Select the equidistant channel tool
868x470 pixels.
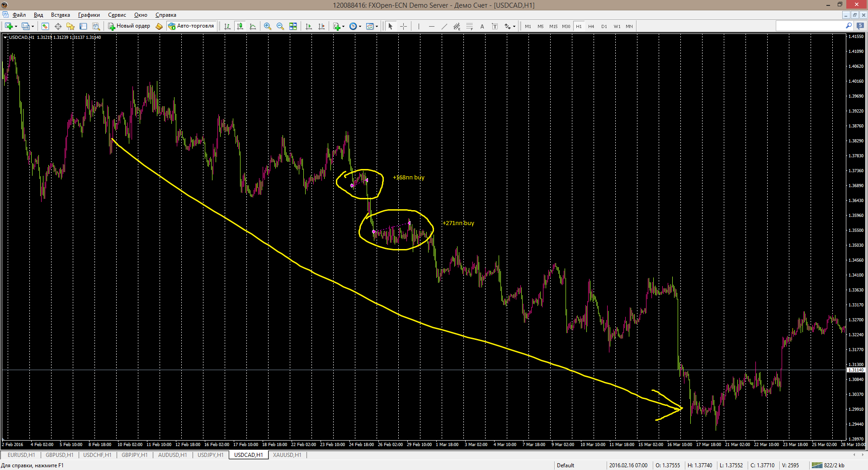(x=457, y=26)
